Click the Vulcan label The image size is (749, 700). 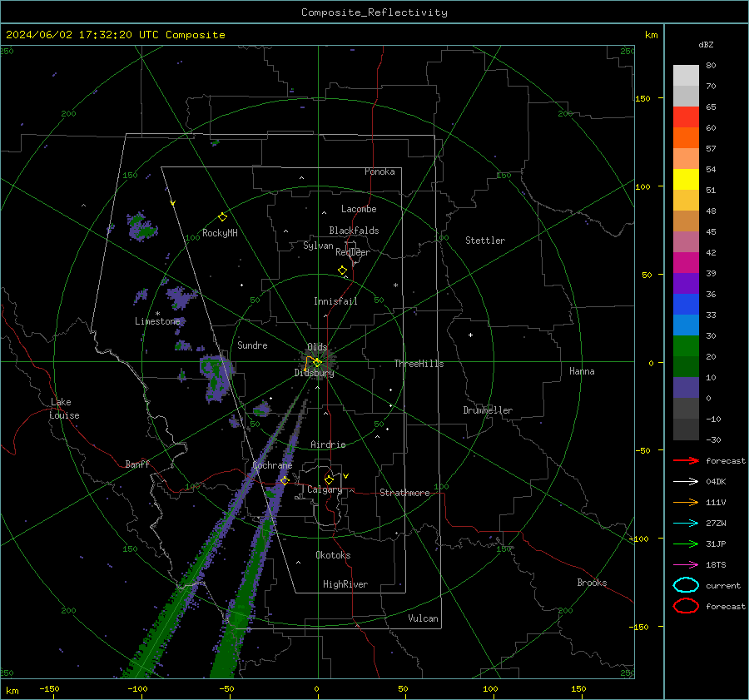(x=423, y=618)
